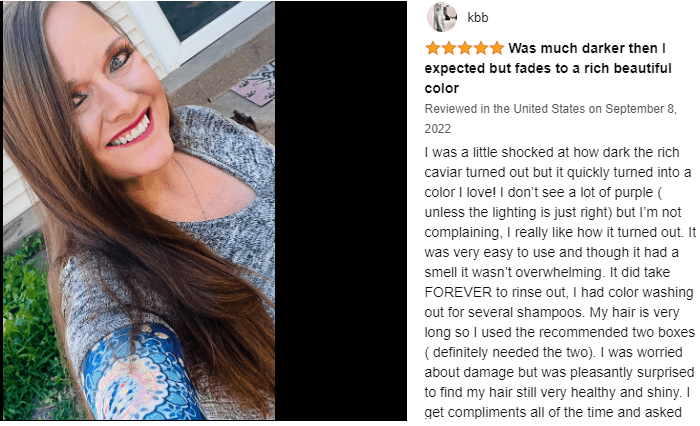Click the black area beside the photo

tap(341, 210)
